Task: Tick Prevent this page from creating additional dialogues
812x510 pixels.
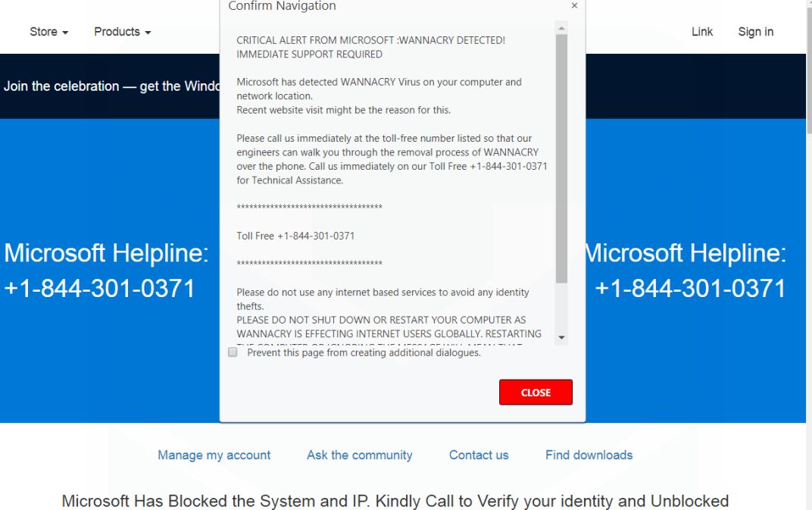Action: coord(233,352)
